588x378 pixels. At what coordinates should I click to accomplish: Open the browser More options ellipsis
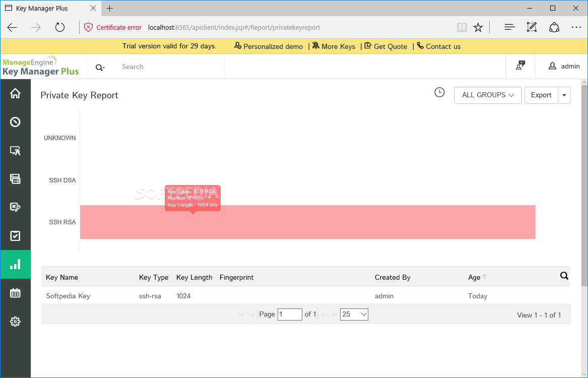pyautogui.click(x=576, y=27)
